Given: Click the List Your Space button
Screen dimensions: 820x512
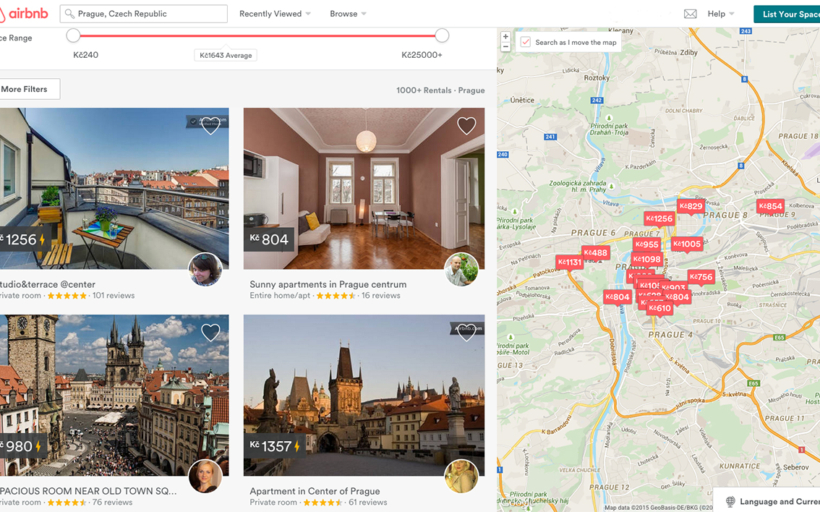Looking at the screenshot, I should tap(788, 14).
